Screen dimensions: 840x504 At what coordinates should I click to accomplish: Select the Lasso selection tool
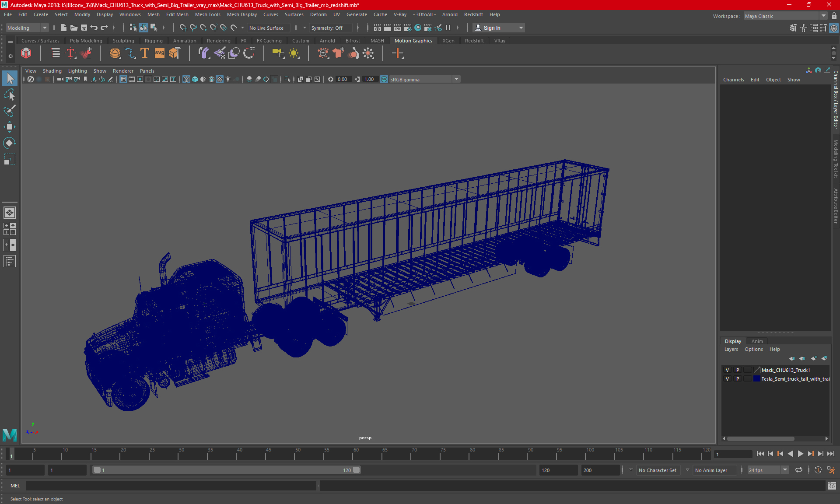click(x=10, y=95)
